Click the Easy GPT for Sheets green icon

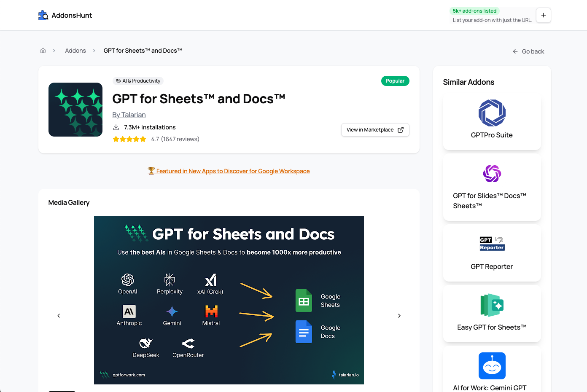[492, 305]
